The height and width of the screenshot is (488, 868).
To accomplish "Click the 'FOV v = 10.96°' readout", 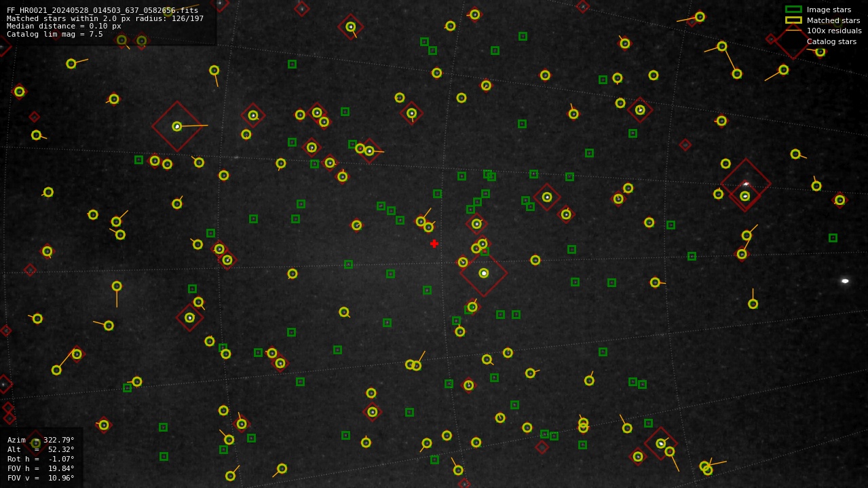I will tap(41, 478).
